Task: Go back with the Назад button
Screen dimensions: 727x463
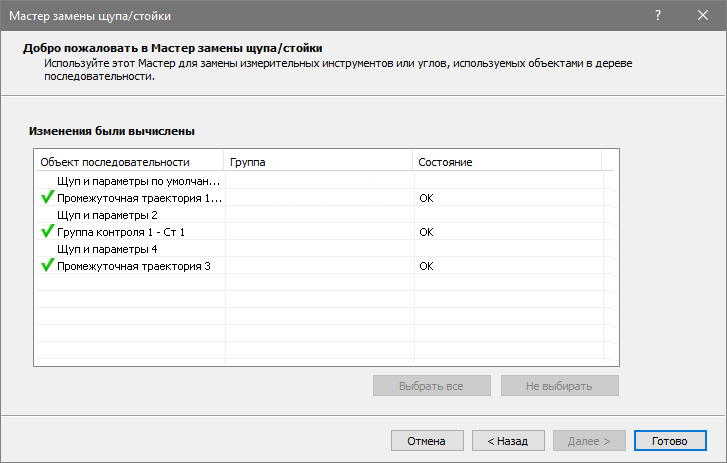Action: (508, 440)
